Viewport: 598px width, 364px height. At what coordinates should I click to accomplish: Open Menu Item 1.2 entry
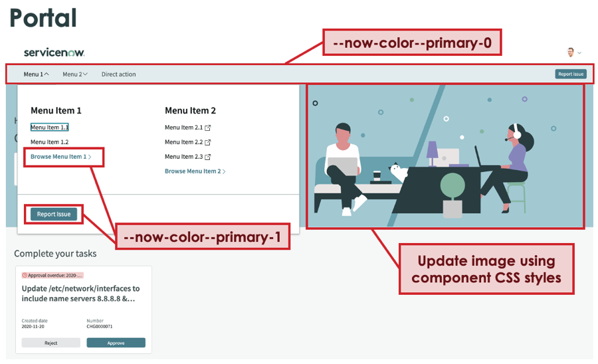(x=50, y=141)
